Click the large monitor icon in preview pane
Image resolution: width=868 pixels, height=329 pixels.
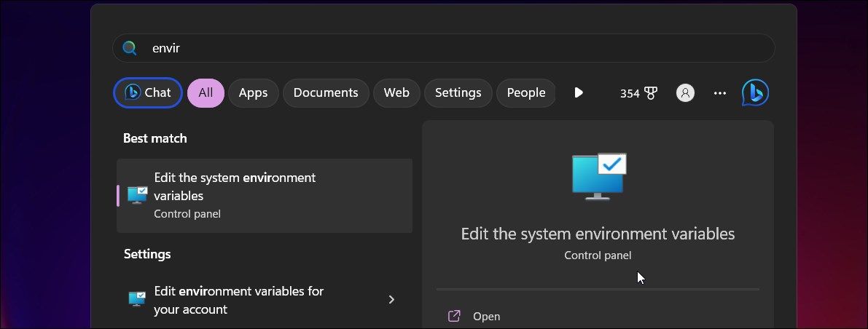pyautogui.click(x=598, y=175)
